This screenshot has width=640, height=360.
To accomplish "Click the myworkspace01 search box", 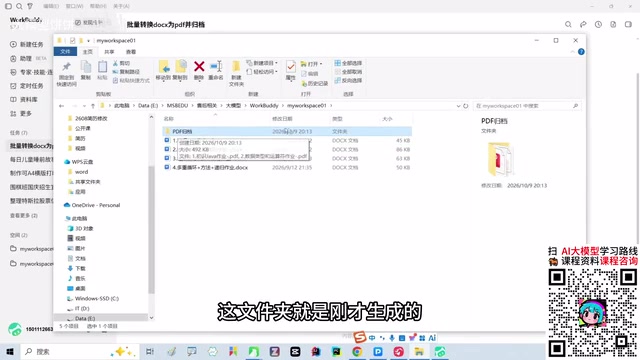I will (x=527, y=106).
